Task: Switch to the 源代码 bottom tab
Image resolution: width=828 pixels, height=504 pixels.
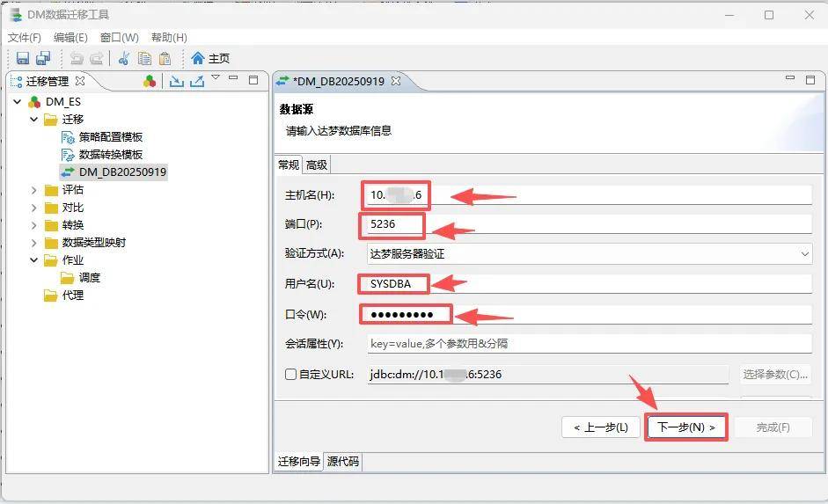Action: pyautogui.click(x=342, y=461)
